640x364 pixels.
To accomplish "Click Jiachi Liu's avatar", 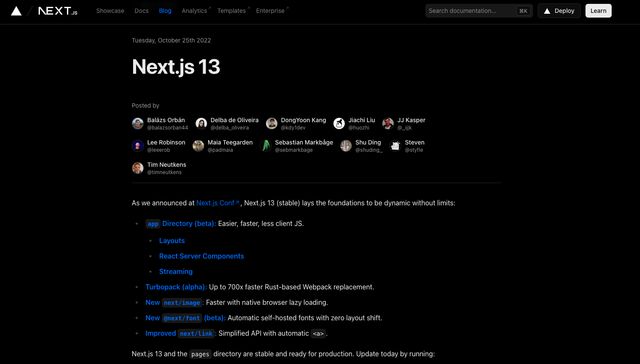I will pyautogui.click(x=339, y=123).
